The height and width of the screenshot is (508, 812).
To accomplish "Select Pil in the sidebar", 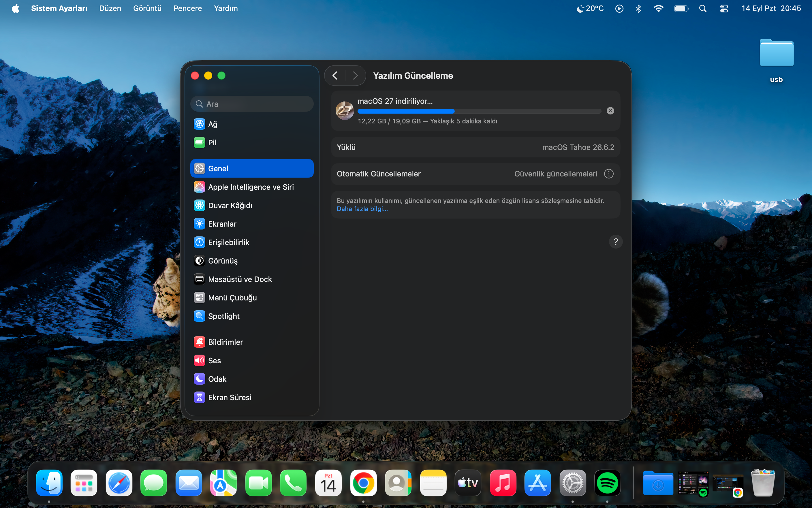I will point(252,142).
